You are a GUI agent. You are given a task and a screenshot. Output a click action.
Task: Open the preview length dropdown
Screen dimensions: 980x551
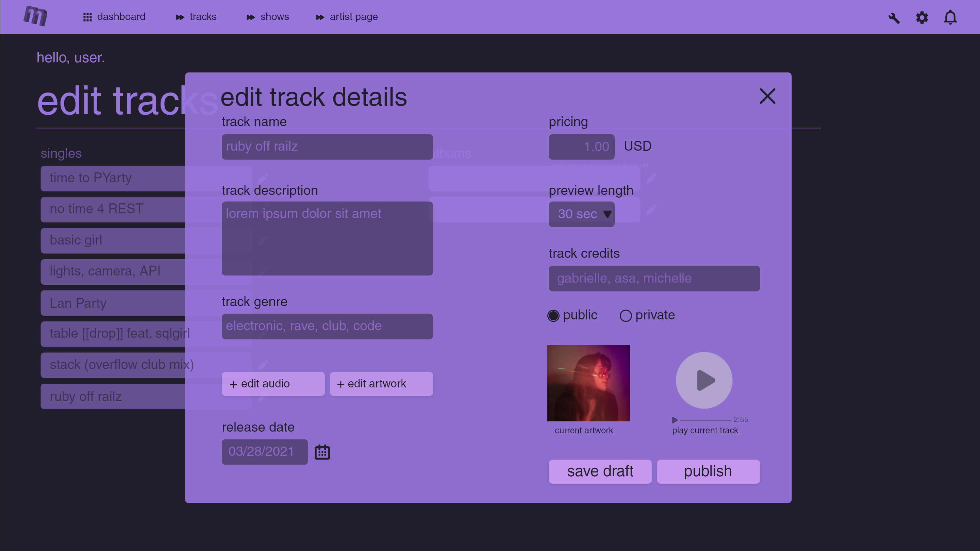coord(581,214)
